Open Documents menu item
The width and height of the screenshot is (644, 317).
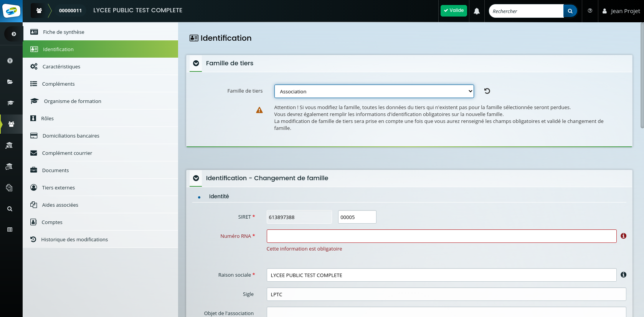pos(101,170)
